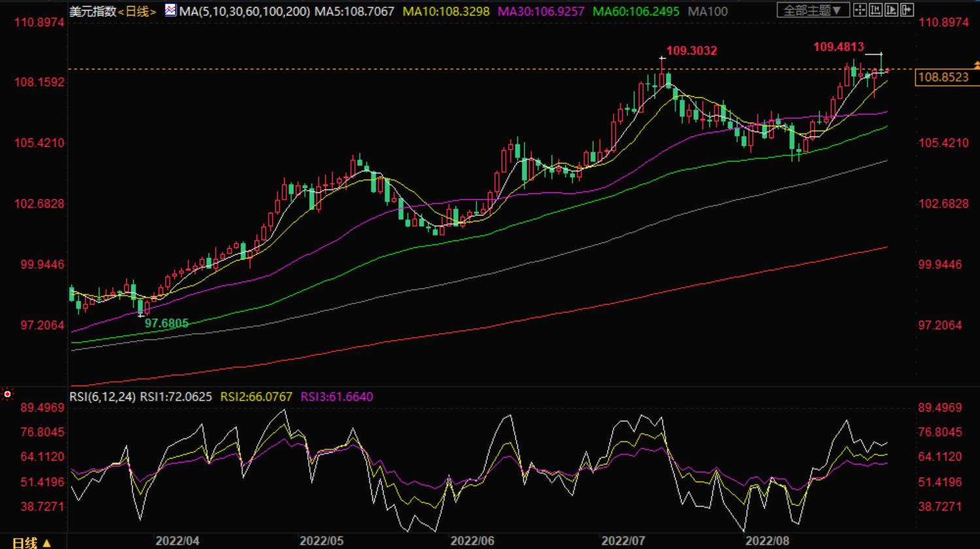Click the orange arrow beside the price axis
The image size is (980, 549).
(977, 65)
